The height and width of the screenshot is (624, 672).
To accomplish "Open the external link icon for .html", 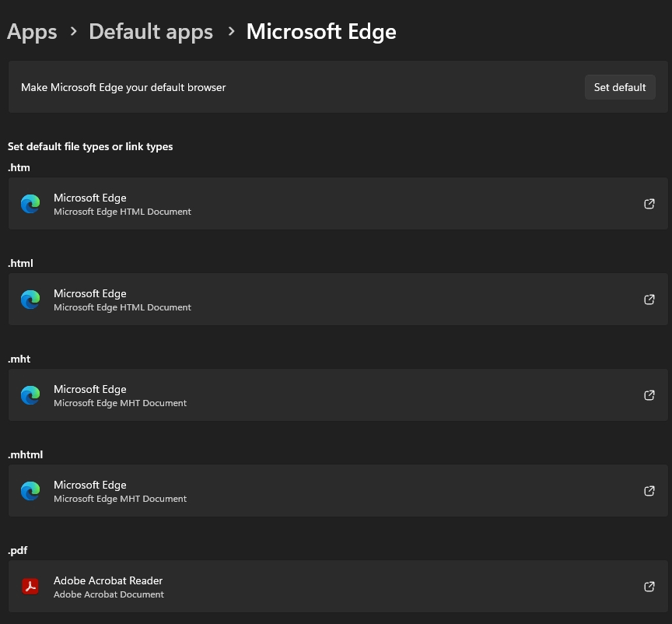I will pyautogui.click(x=649, y=300).
